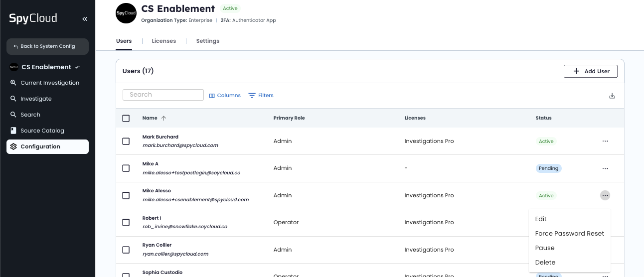Screen dimensions: 644x277
Task: Go Back to System Config
Action: tap(47, 46)
